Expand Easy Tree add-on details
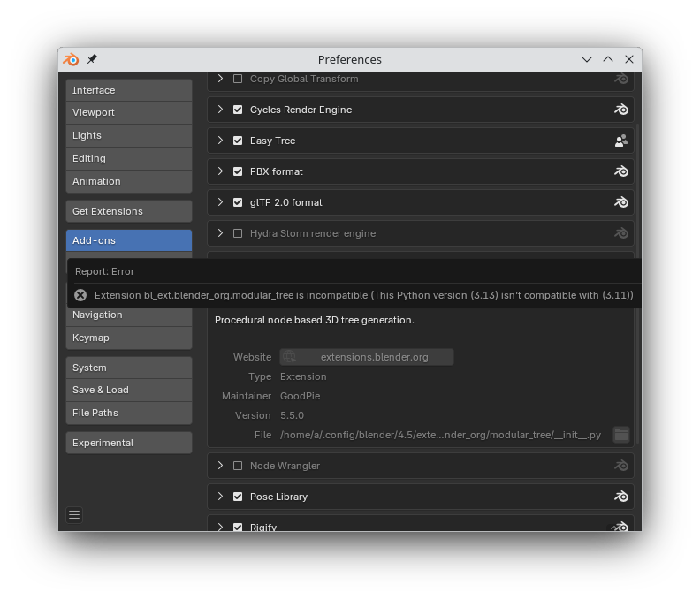 pos(220,141)
